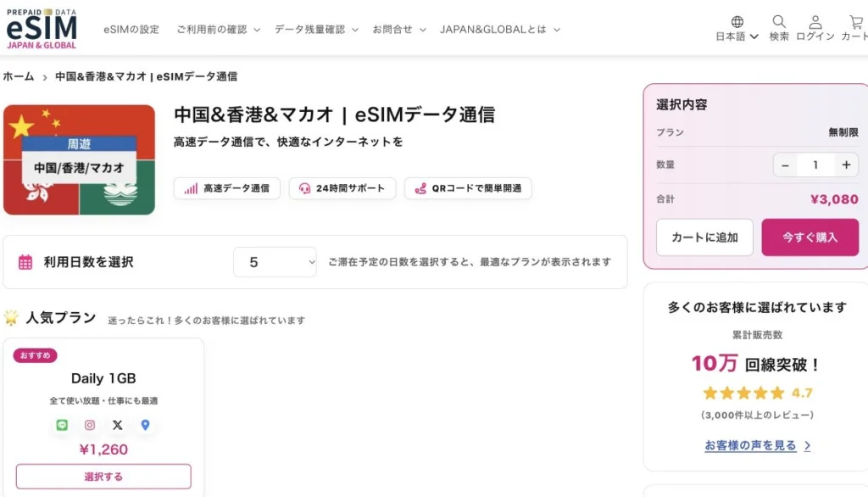Image resolution: width=868 pixels, height=497 pixels.
Task: Click the China/Hong Kong/Macau product image
Action: click(79, 159)
